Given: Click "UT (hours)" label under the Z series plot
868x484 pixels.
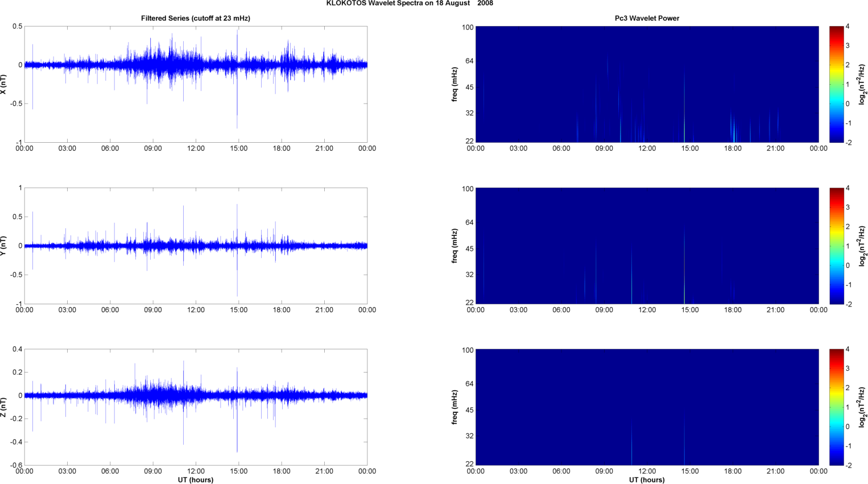Looking at the screenshot, I should [x=195, y=480].
